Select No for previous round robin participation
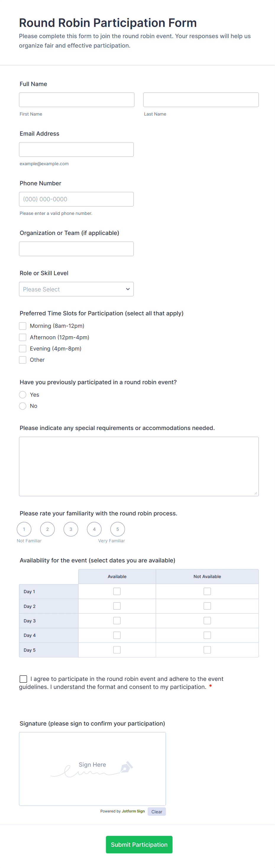Viewport: 275px width, 868px height. [x=22, y=406]
